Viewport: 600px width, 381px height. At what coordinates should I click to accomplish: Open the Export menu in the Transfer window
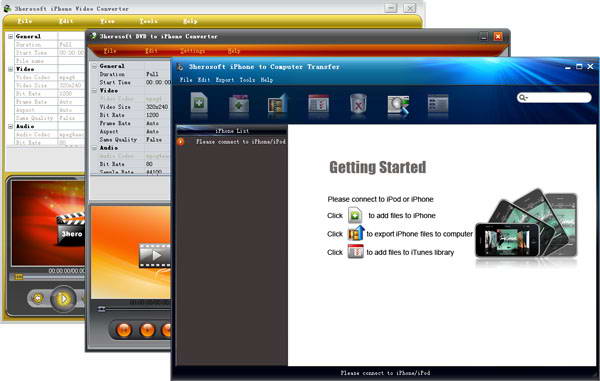pos(225,80)
